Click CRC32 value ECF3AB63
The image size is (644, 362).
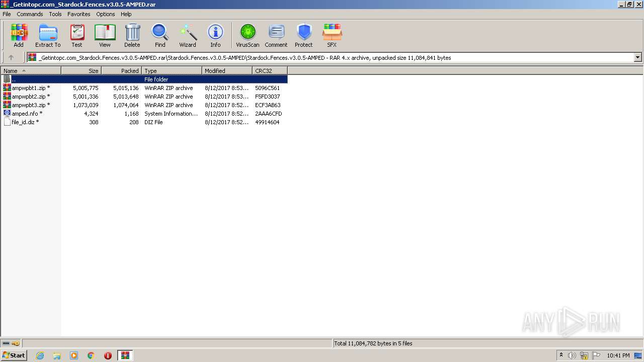(x=268, y=105)
